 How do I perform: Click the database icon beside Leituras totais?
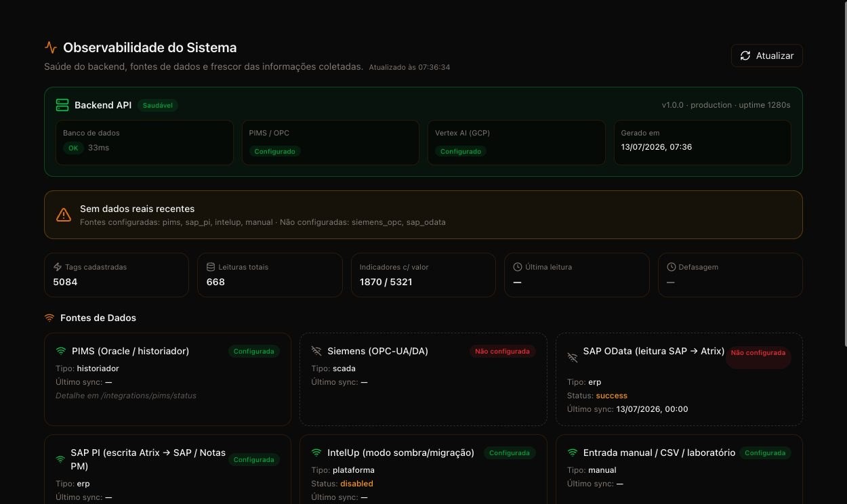pyautogui.click(x=211, y=267)
